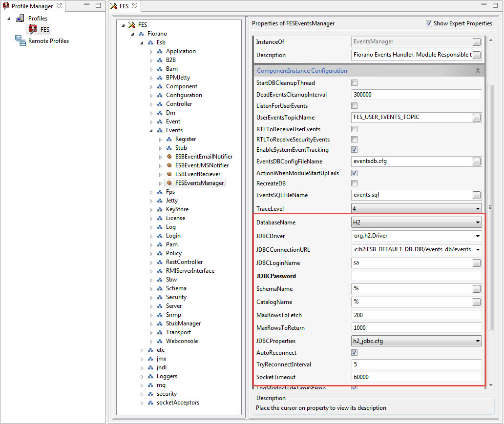Click the FESEventsManager component icon

(x=169, y=183)
